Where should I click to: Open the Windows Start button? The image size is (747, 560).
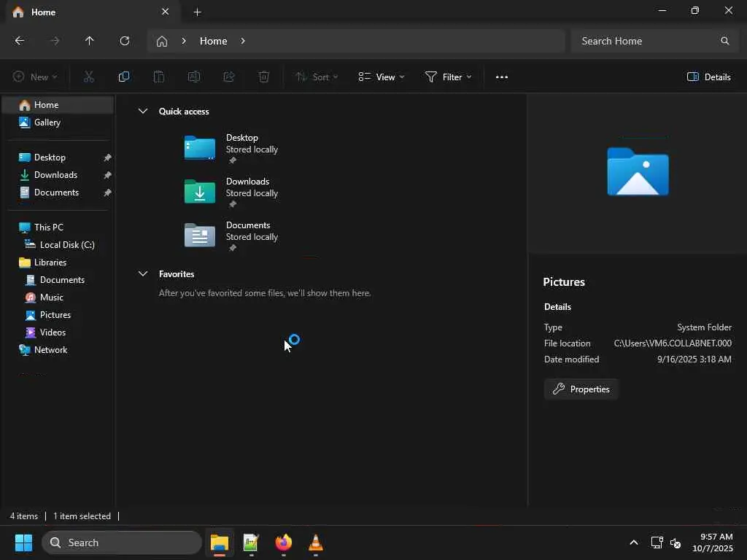click(x=23, y=542)
